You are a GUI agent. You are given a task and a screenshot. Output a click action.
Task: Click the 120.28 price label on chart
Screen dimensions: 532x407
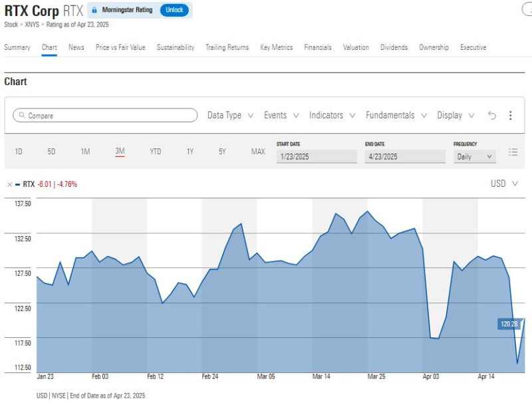coord(509,324)
